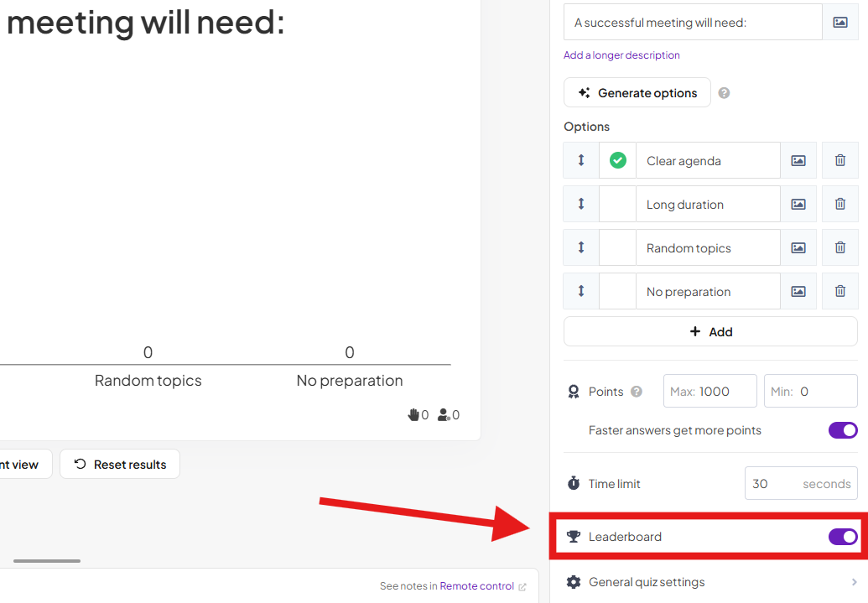Click help icon next to Generate options
This screenshot has height=603, width=868.
[x=724, y=93]
